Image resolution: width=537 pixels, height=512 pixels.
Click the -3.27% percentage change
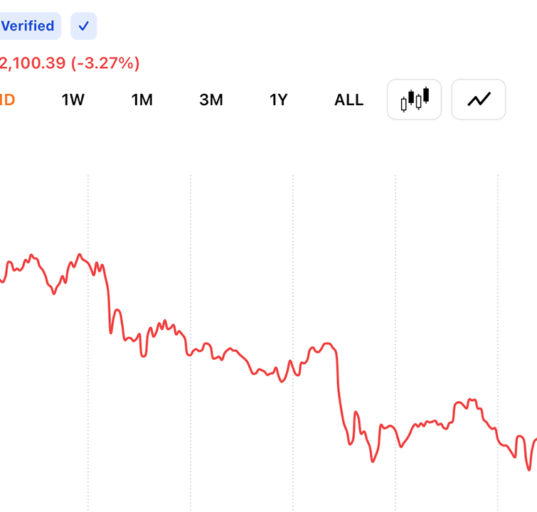pos(105,63)
